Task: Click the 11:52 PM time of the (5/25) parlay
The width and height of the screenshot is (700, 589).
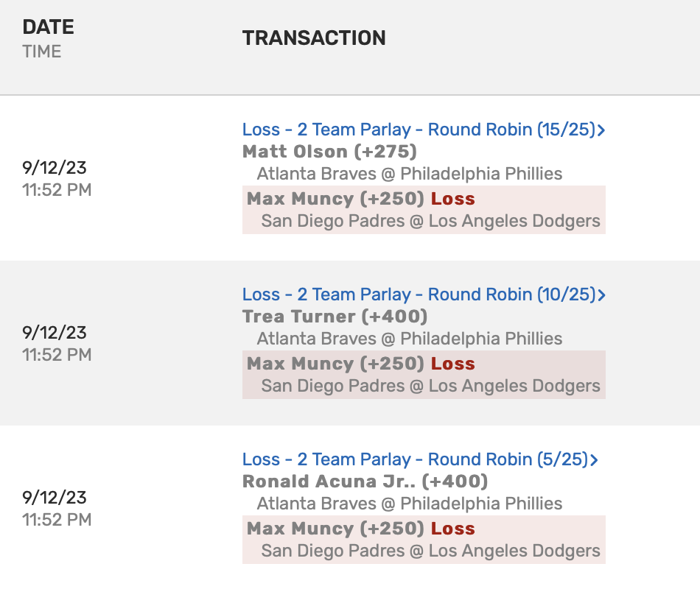Action: tap(57, 520)
